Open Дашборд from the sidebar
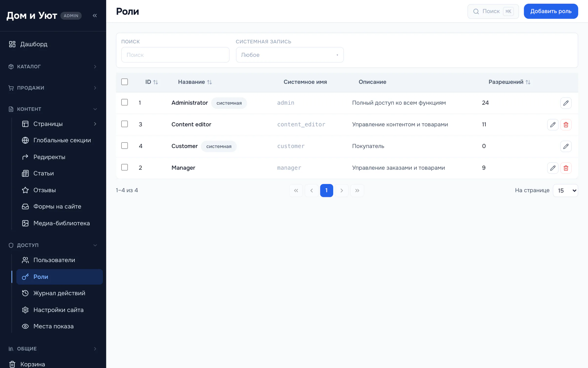The width and height of the screenshot is (588, 368). pyautogui.click(x=53, y=44)
